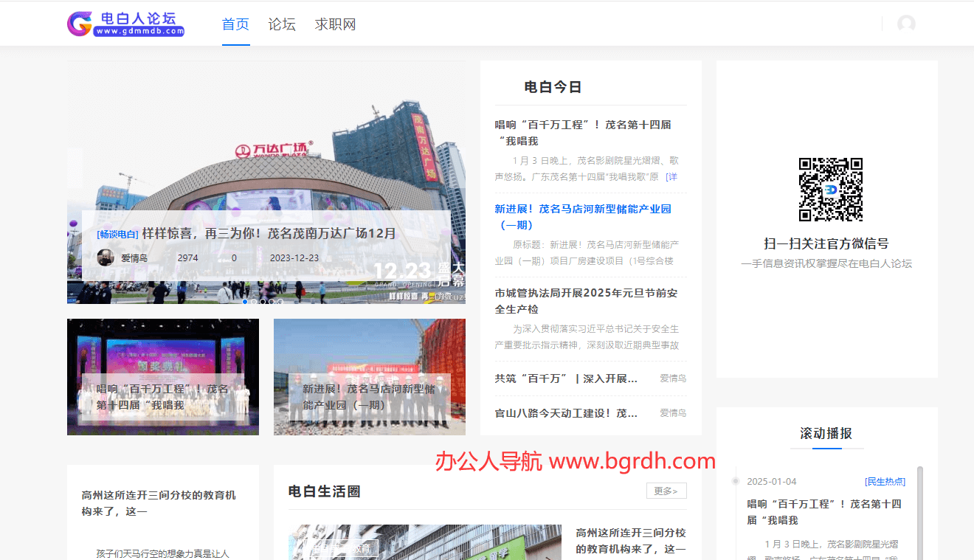Open the user avatar in the header
Viewport: 974px width, 560px height.
pos(906,24)
